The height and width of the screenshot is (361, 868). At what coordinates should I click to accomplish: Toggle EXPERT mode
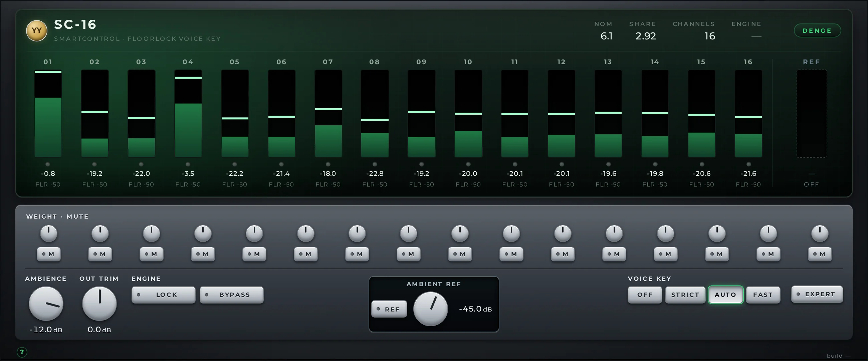tap(817, 294)
